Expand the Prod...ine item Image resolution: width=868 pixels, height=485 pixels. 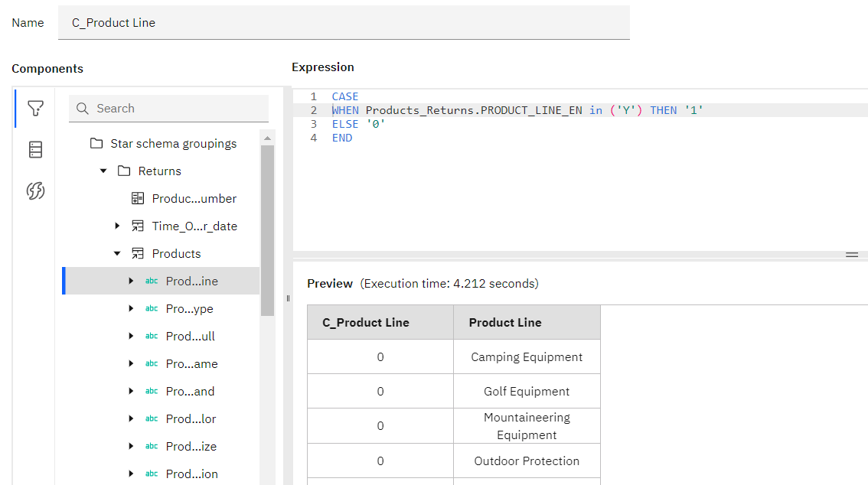131,281
